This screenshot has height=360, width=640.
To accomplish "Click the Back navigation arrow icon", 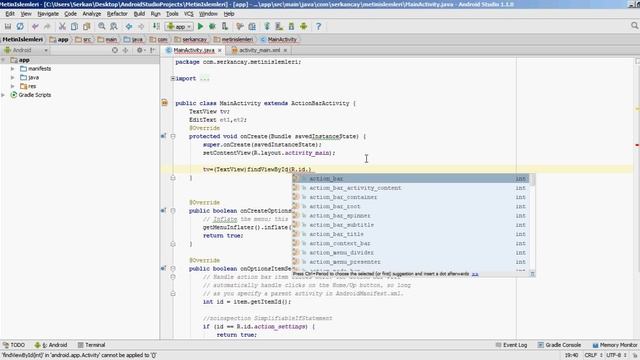I will pyautogui.click(x=129, y=27).
